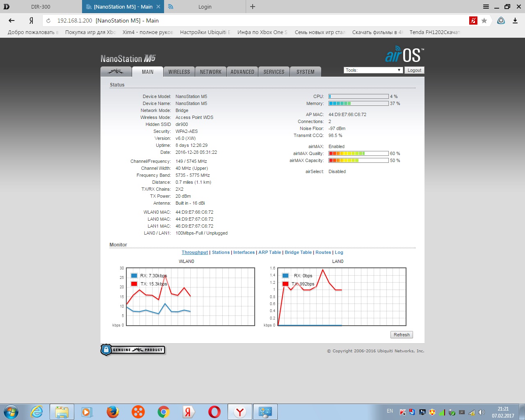Open the 'Покупка игр для Xbo' bookmark
The image size is (525, 420).
(x=90, y=32)
